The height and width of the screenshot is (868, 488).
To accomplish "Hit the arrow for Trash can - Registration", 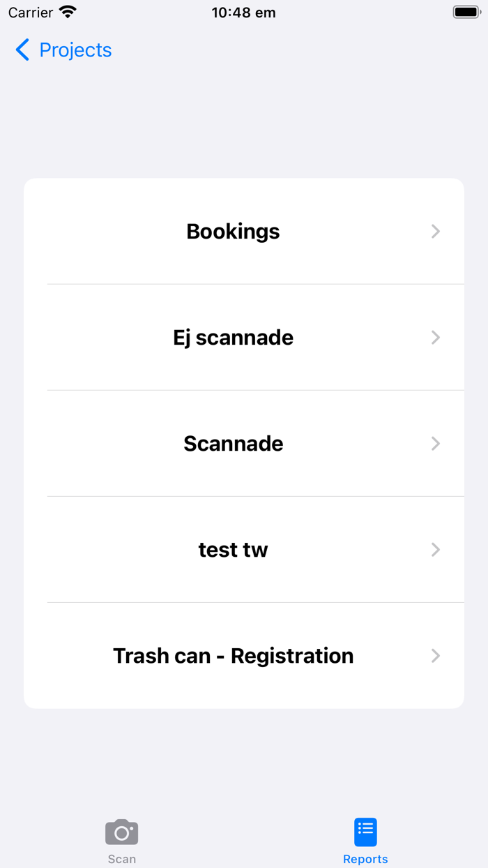I will pos(436,656).
